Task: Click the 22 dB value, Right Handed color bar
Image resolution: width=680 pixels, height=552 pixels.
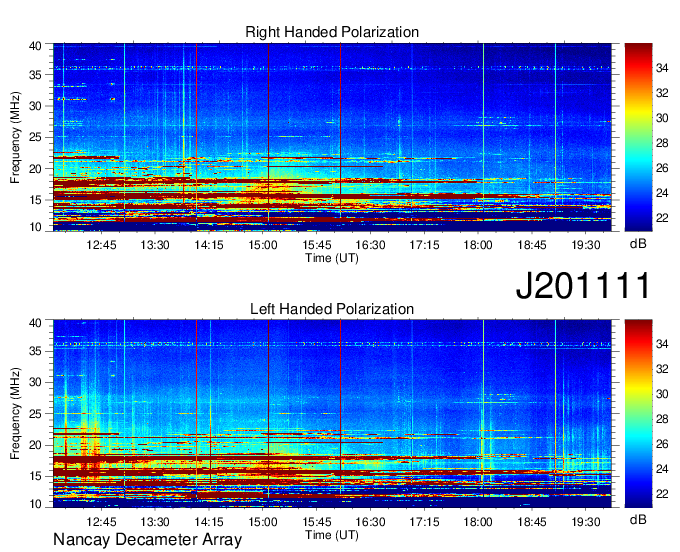Action: point(662,218)
